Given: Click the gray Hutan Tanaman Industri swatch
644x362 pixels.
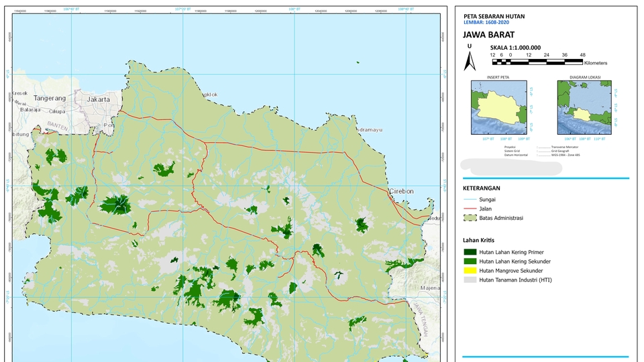Looking at the screenshot, I should pos(470,280).
